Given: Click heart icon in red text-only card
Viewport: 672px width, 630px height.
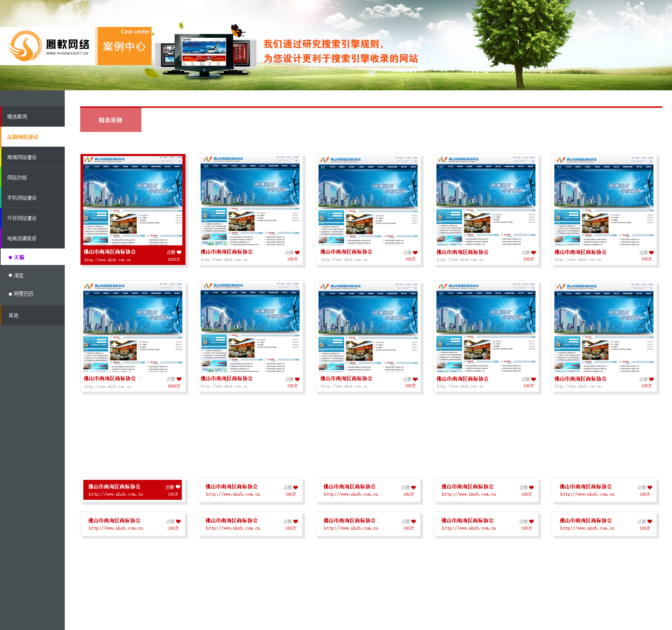Looking at the screenshot, I should tap(178, 487).
